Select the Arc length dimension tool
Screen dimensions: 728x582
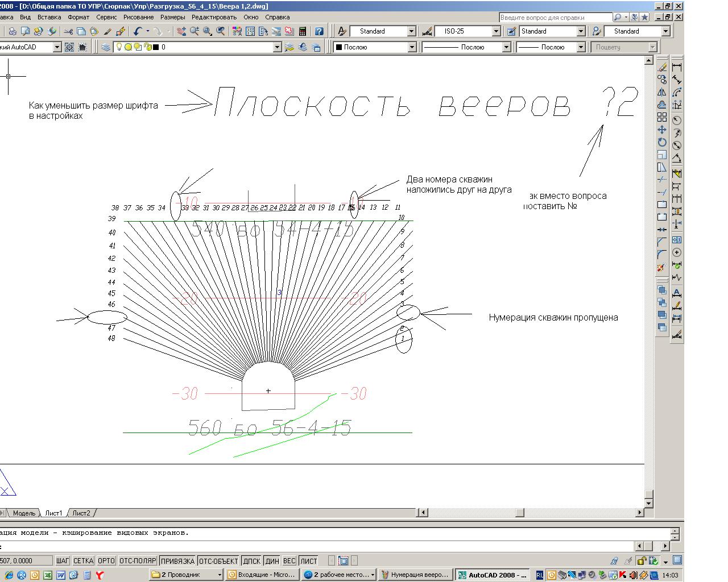click(x=677, y=92)
